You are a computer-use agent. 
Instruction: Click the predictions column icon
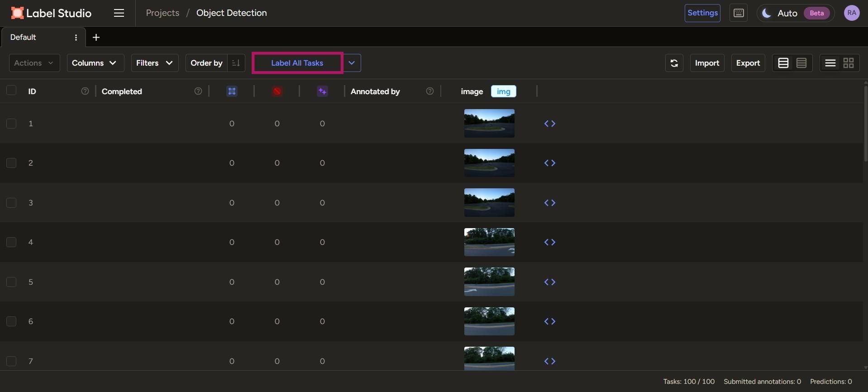pyautogui.click(x=322, y=91)
